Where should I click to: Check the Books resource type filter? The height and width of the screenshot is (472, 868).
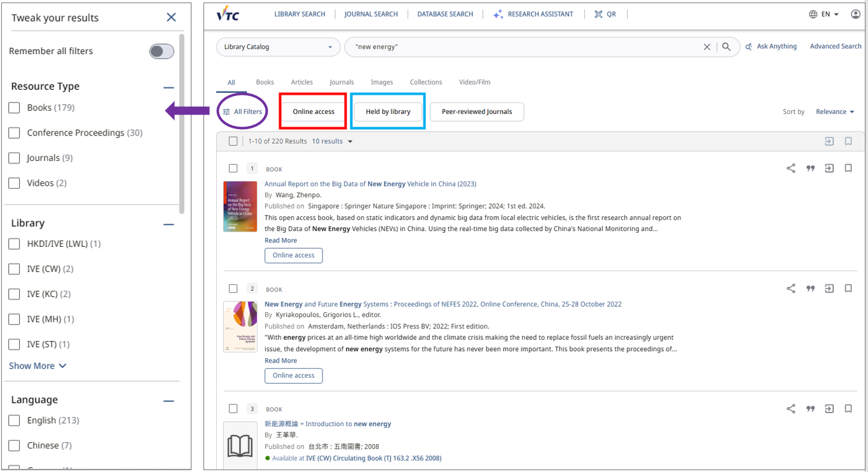14,108
